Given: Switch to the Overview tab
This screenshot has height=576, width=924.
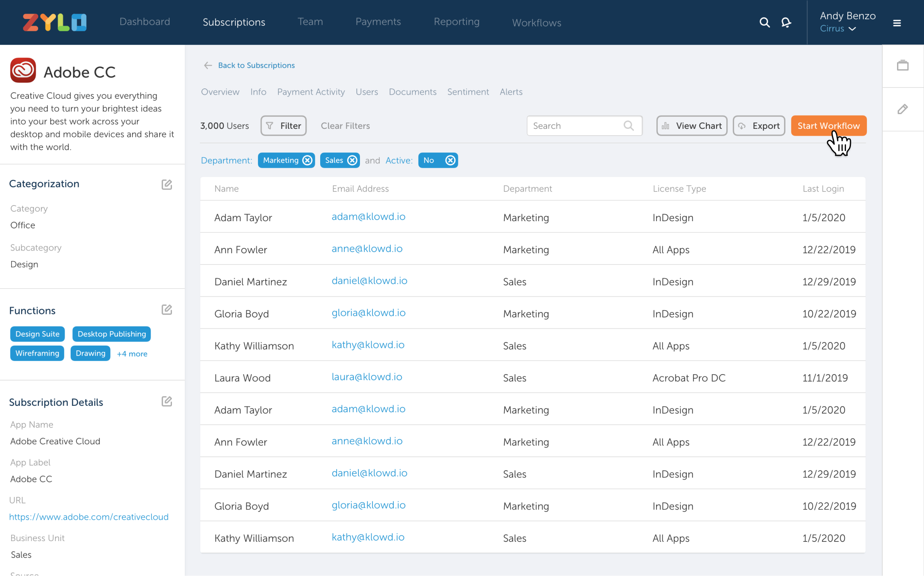Looking at the screenshot, I should coord(220,92).
